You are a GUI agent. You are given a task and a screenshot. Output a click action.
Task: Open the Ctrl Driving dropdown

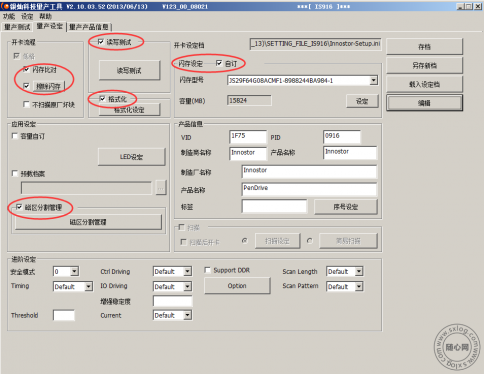point(188,271)
